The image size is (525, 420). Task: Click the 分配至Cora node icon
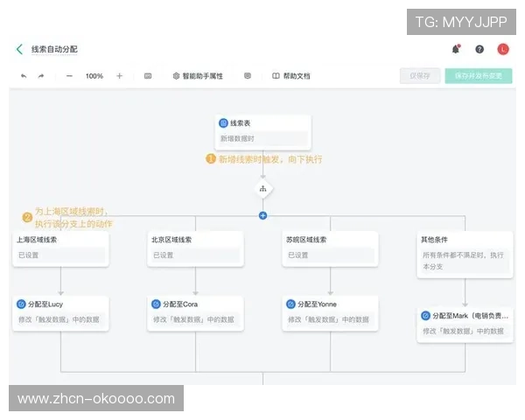(156, 304)
